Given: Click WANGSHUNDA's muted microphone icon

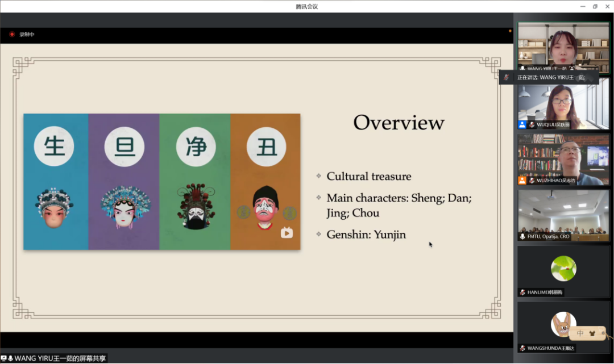Looking at the screenshot, I should click(x=522, y=348).
